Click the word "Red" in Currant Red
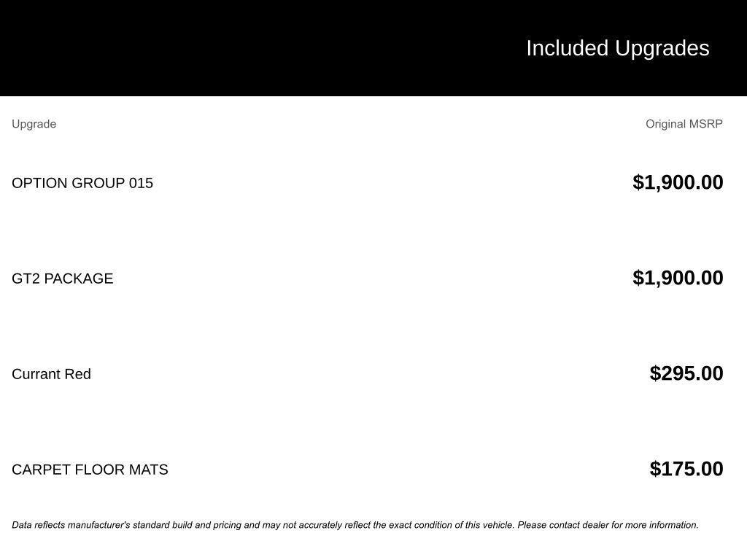 [x=78, y=374]
